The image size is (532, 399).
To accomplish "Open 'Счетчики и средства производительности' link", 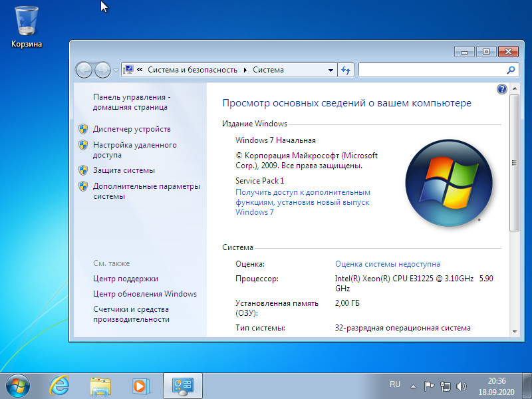I will (x=131, y=314).
